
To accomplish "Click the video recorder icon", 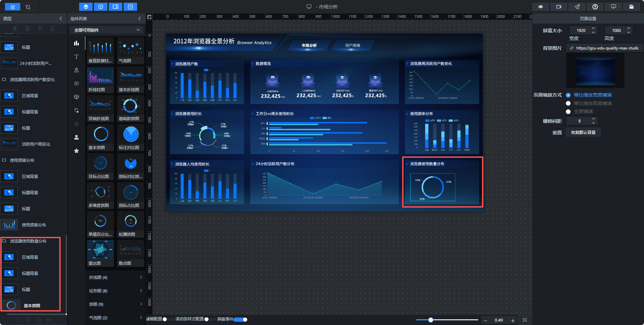I will 559,7.
